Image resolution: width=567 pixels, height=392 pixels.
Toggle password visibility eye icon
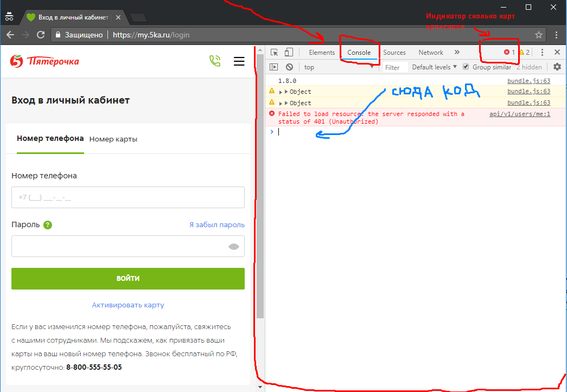pyautogui.click(x=234, y=247)
